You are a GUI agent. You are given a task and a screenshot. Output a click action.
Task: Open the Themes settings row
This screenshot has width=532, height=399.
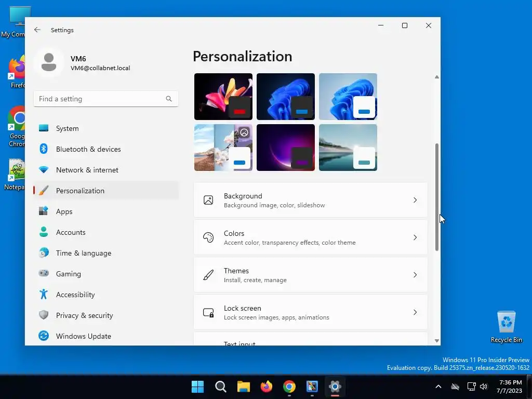coord(311,275)
